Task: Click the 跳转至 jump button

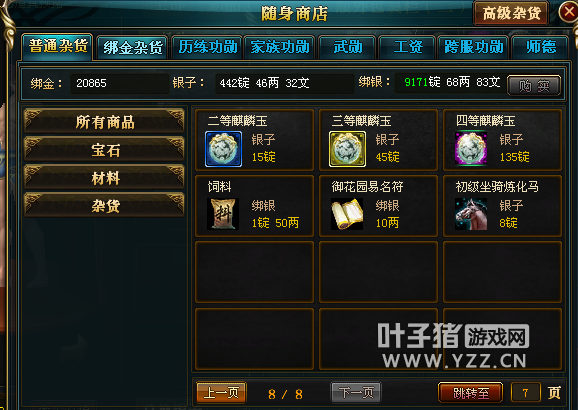Action: point(470,393)
